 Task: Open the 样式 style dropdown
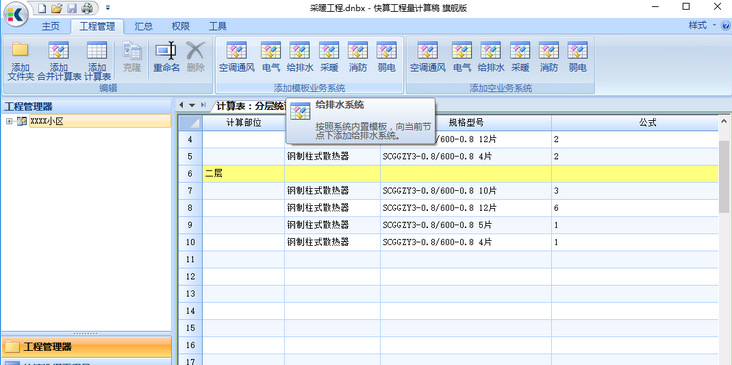pyautogui.click(x=703, y=26)
